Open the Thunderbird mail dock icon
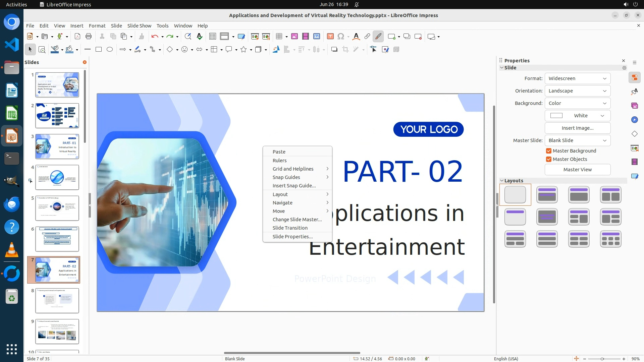Screen dimensions: 644x362 [x=12, y=204]
